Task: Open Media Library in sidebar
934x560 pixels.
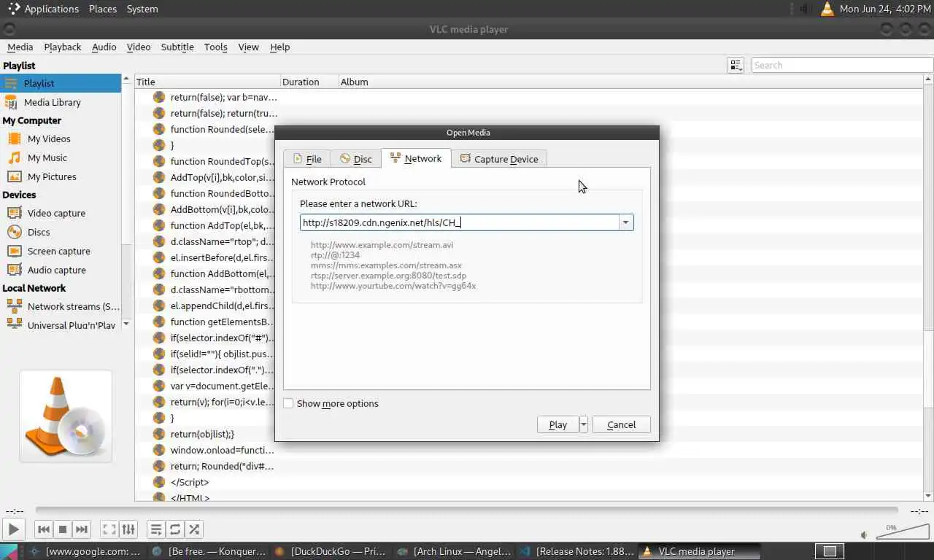Action: click(61, 102)
